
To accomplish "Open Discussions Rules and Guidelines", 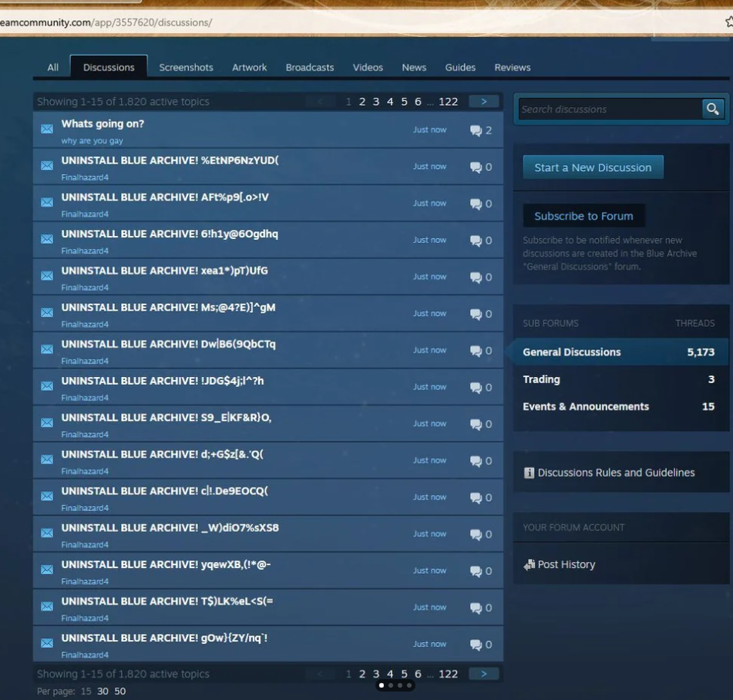I will click(x=616, y=473).
